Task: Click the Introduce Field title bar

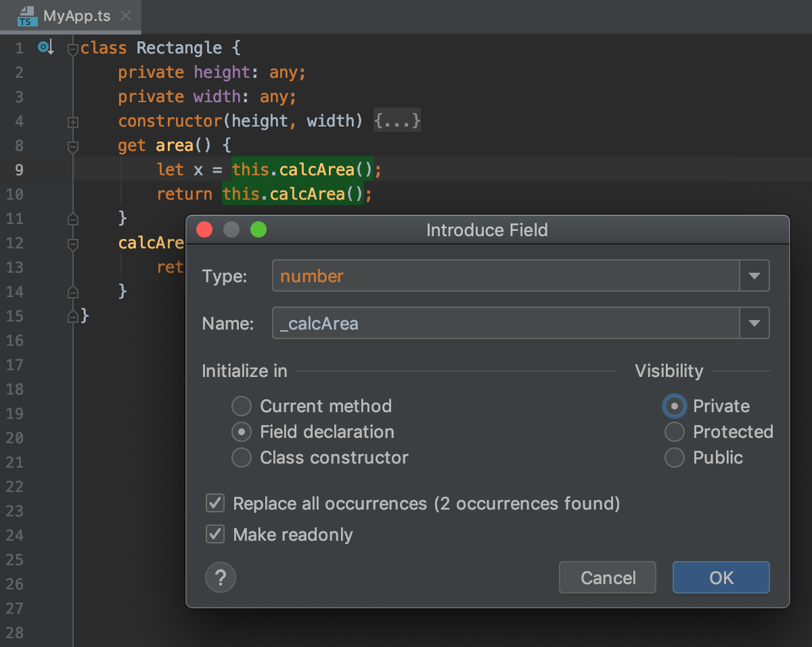Action: 487,230
